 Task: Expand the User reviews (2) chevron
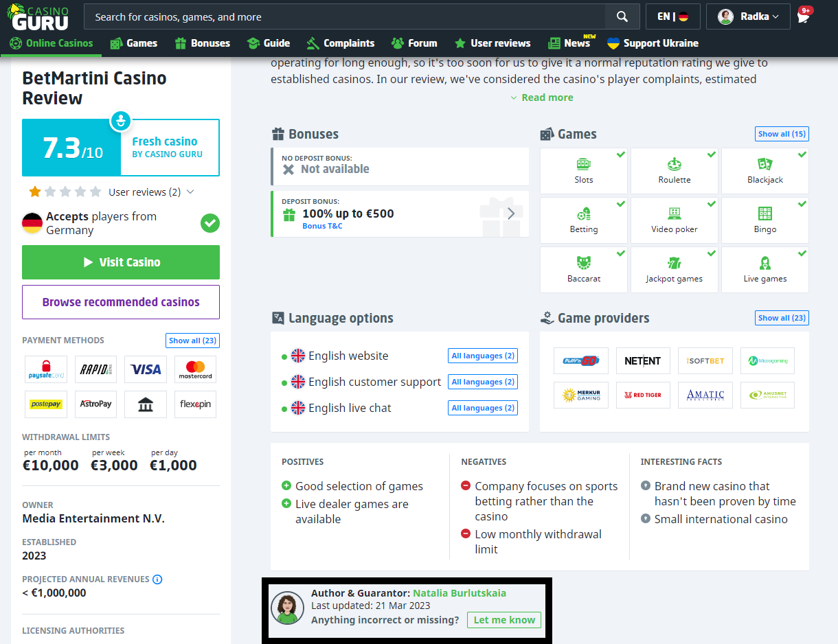tap(190, 192)
